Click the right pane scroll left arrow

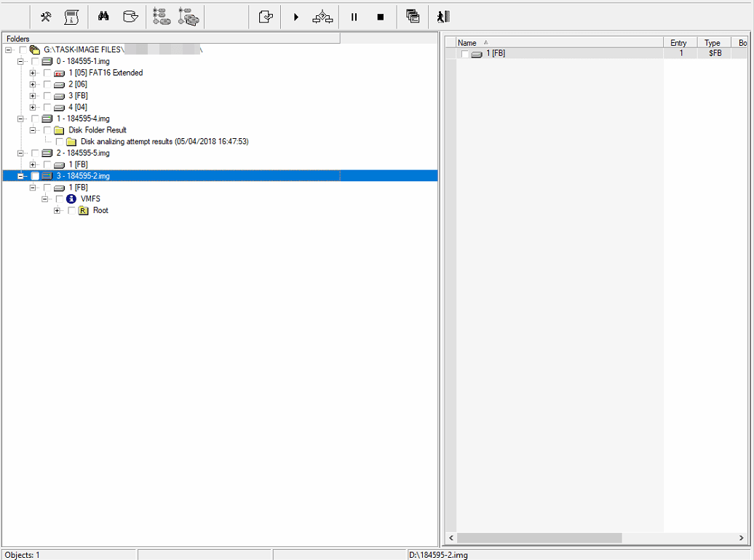click(451, 538)
